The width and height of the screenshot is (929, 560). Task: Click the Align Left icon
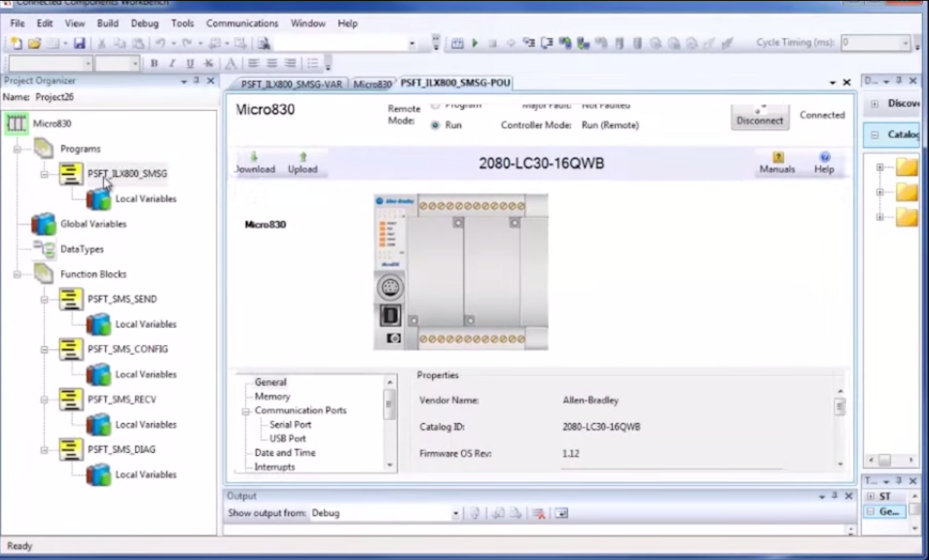pos(254,63)
